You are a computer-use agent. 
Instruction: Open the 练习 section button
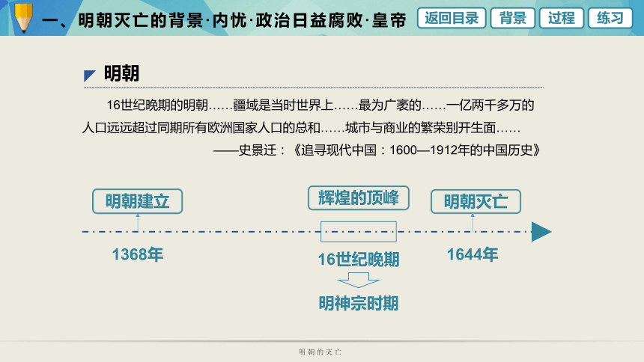pos(610,18)
